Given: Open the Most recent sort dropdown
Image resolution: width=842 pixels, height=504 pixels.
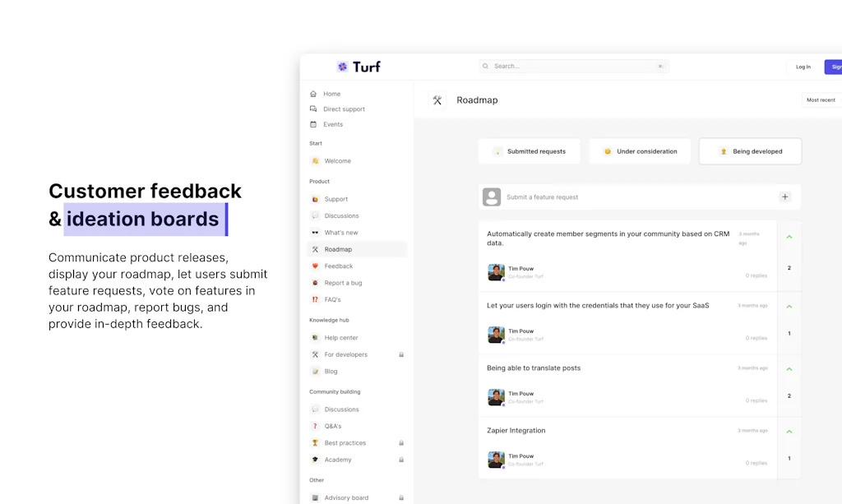Looking at the screenshot, I should click(x=820, y=99).
